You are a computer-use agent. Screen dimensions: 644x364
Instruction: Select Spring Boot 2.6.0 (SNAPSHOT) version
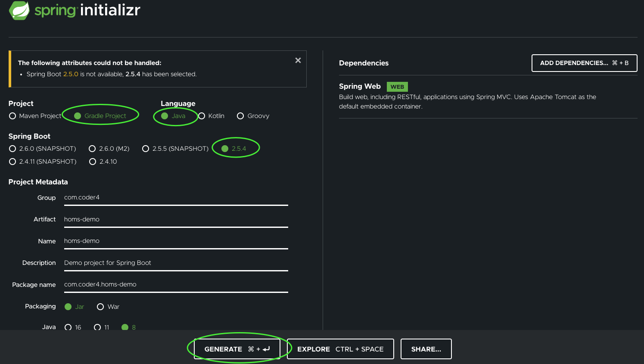[12, 149]
